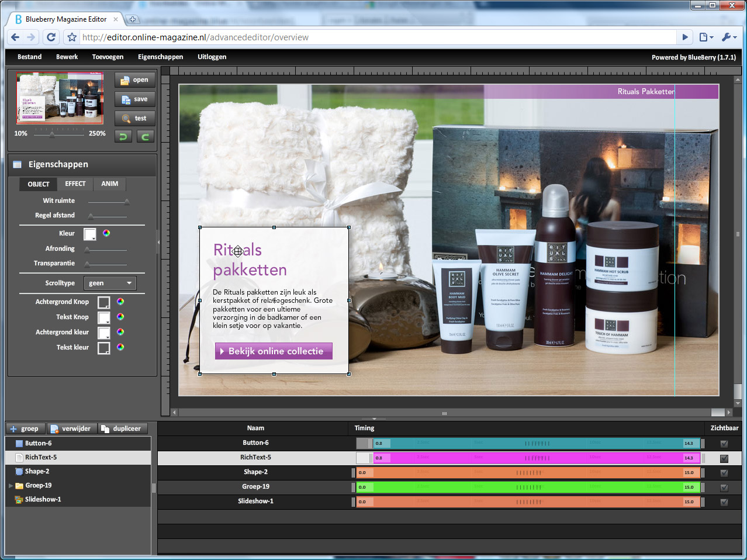Viewport: 747px width, 560px height.
Task: Click the groep button
Action: tap(25, 428)
